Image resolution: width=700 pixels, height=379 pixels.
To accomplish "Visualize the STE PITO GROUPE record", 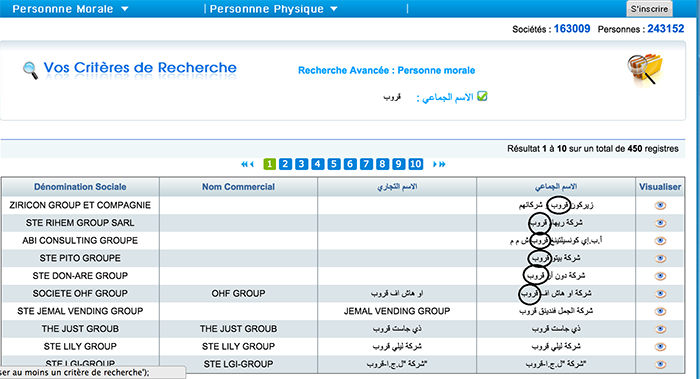I will click(x=660, y=258).
